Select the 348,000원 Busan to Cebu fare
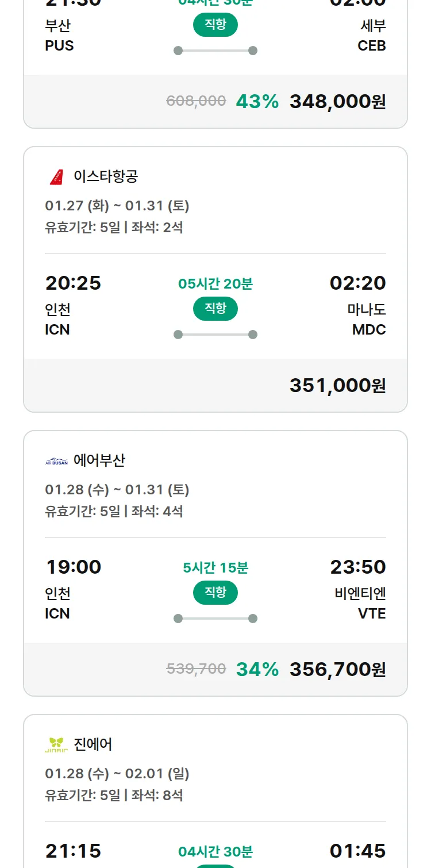Viewport: 431px width, 868px height. pos(337,102)
